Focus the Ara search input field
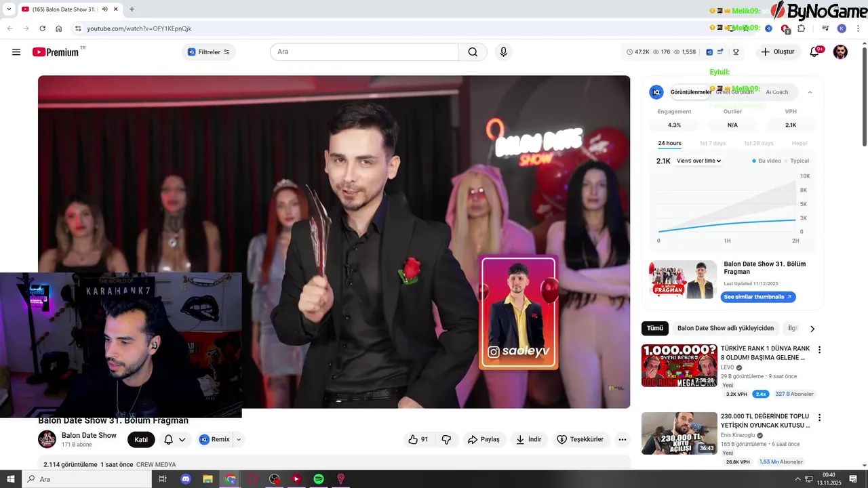Image resolution: width=868 pixels, height=488 pixels. pos(364,52)
